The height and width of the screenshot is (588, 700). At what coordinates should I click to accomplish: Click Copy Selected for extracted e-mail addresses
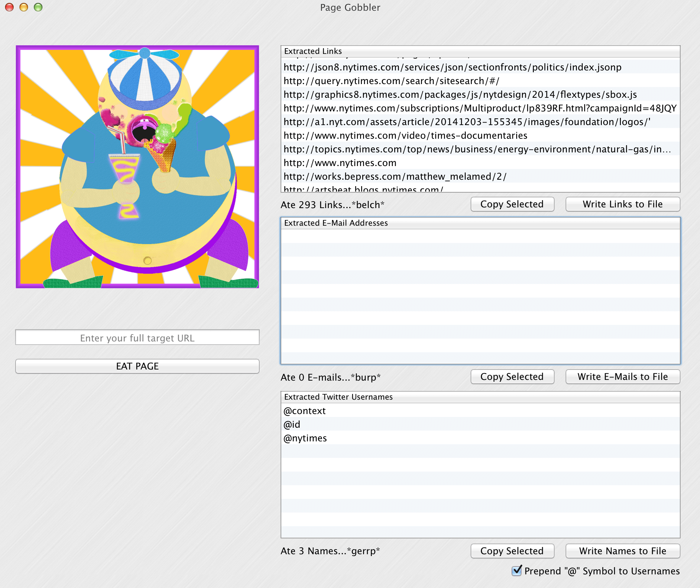point(512,376)
